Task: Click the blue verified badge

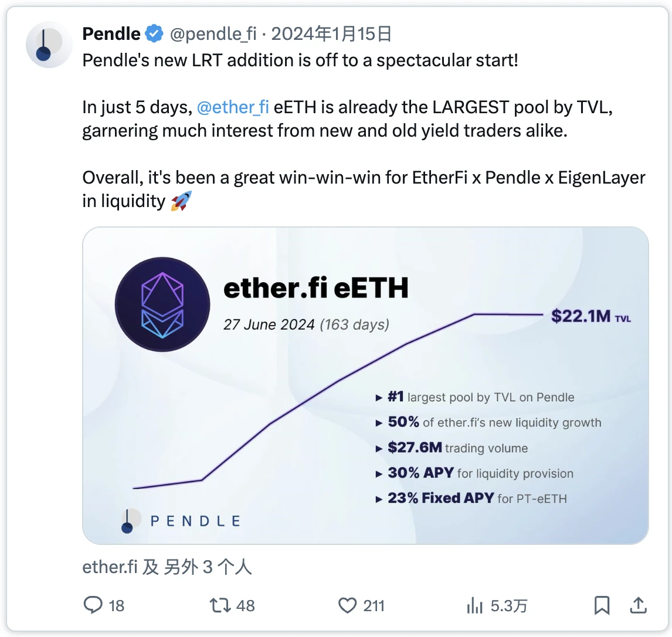Action: coord(154,34)
